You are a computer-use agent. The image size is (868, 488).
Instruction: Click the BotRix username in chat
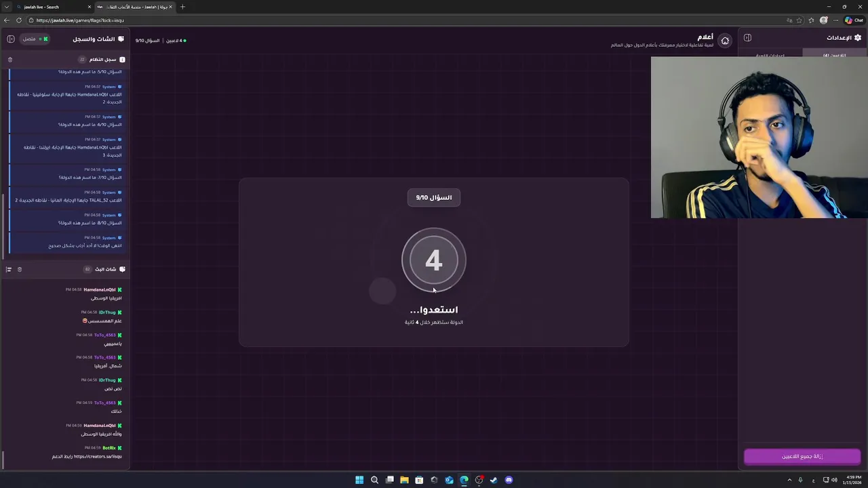(108, 448)
